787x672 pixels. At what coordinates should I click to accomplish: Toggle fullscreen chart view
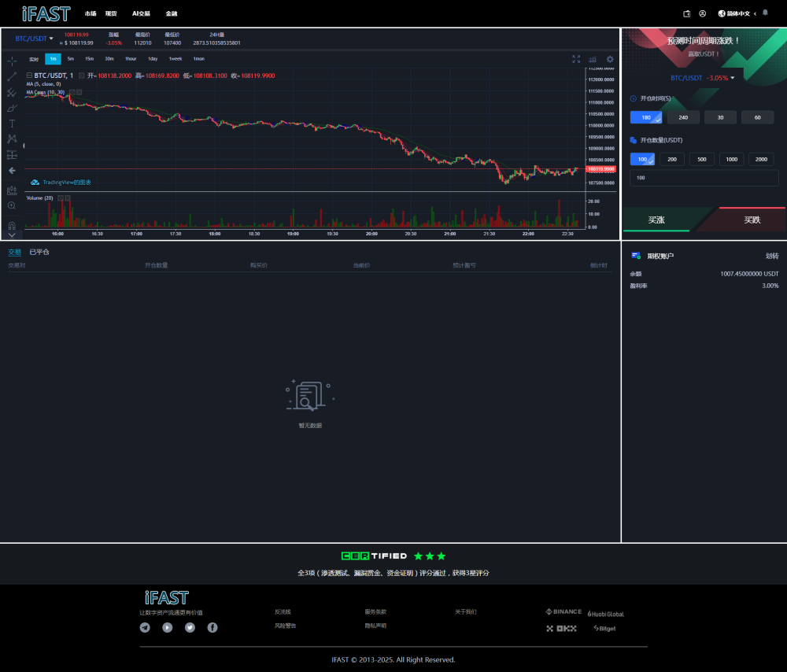pyautogui.click(x=576, y=59)
